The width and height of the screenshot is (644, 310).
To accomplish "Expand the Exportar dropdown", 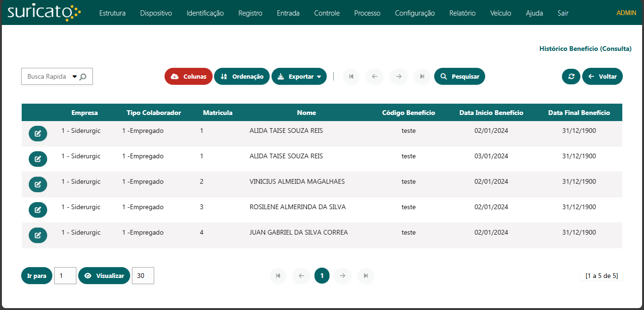I will (x=299, y=76).
